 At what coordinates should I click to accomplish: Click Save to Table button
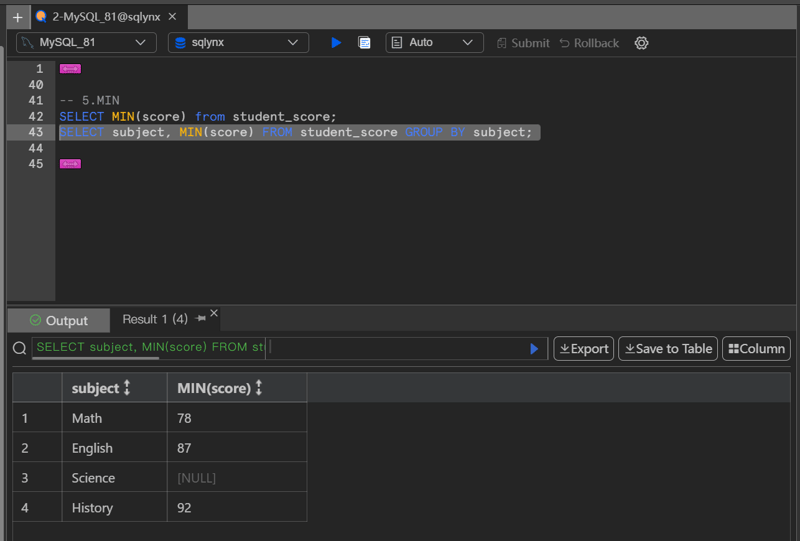tap(668, 349)
